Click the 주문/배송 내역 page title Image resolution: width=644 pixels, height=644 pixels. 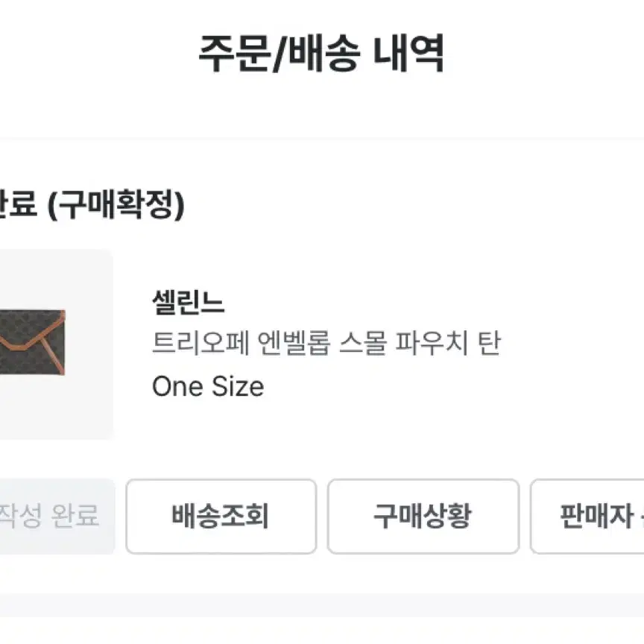click(x=321, y=54)
